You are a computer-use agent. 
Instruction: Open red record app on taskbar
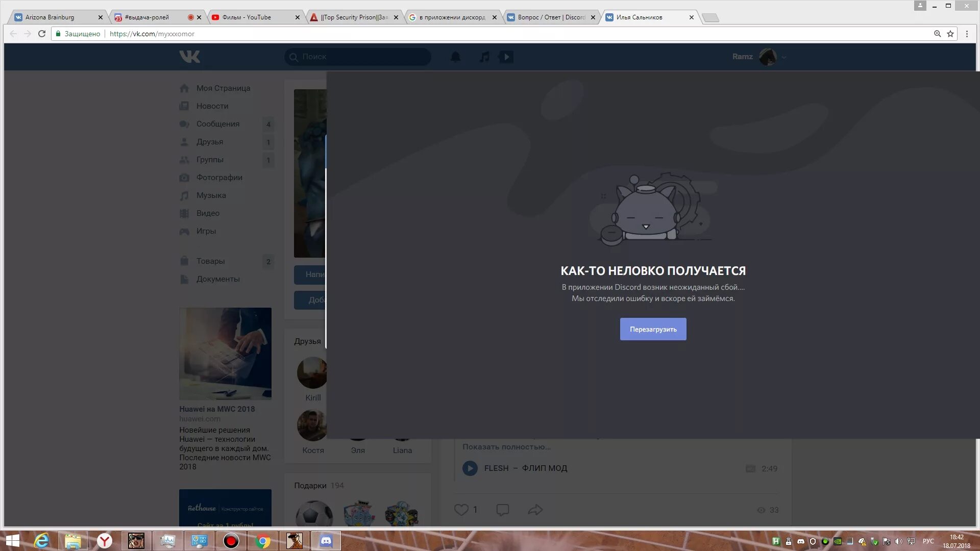[x=231, y=541]
